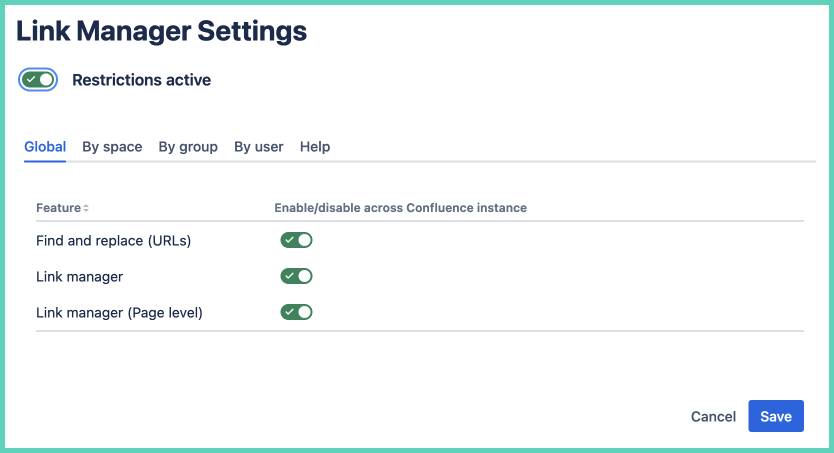Save the Link Manager settings

coord(775,417)
